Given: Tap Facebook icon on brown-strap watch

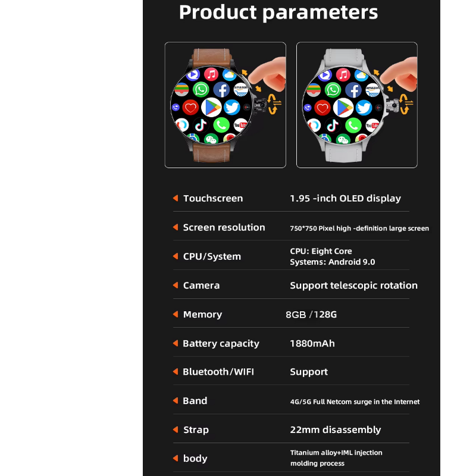Looking at the screenshot, I should coord(221,90).
